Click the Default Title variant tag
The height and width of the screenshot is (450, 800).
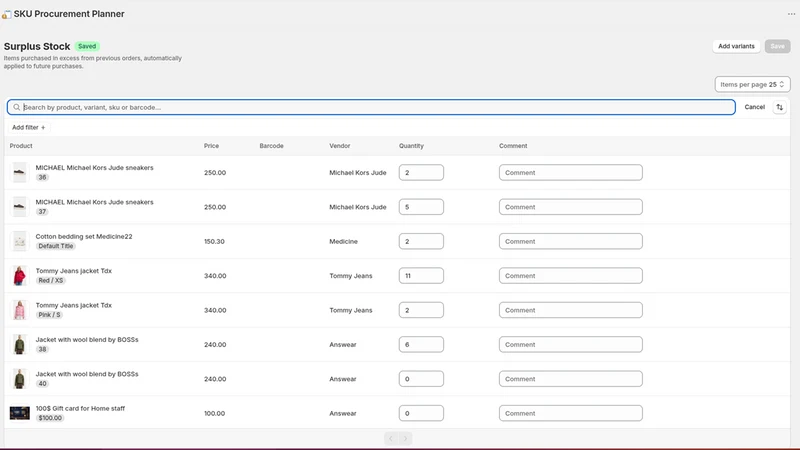click(56, 246)
